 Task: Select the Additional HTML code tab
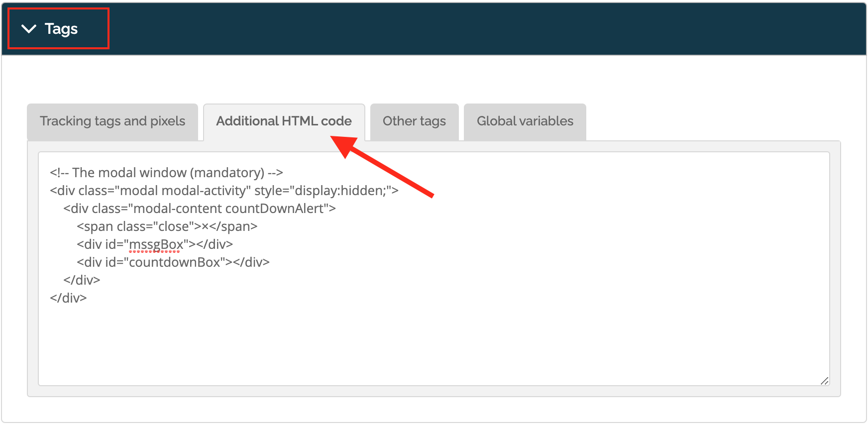point(284,121)
